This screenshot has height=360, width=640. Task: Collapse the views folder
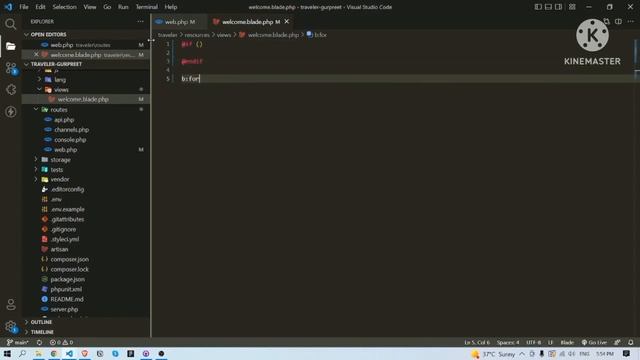pos(61,89)
